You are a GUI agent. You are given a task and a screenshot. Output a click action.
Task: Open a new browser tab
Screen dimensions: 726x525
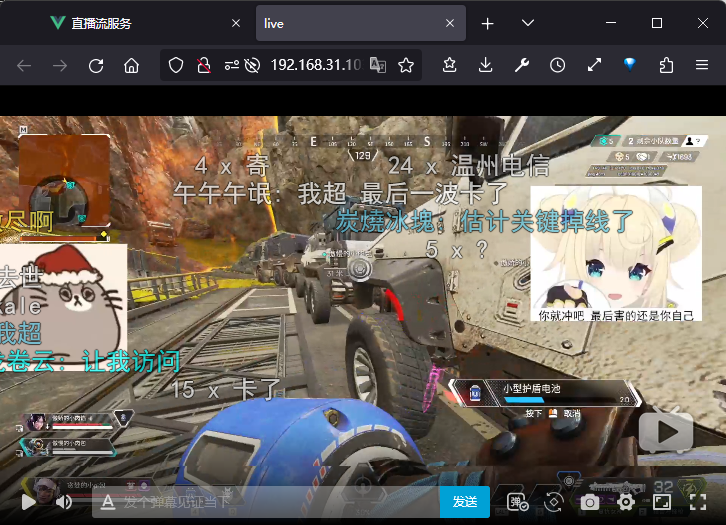point(487,23)
